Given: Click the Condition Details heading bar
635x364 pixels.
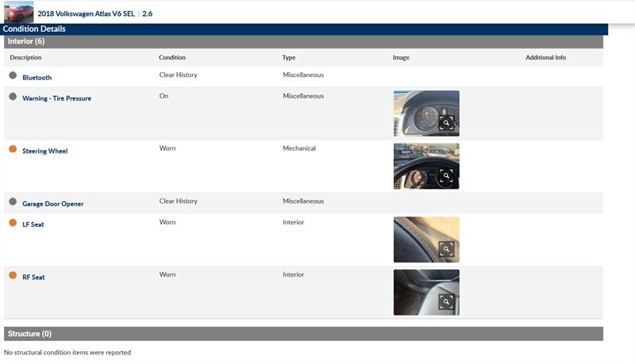Looking at the screenshot, I should (x=304, y=29).
